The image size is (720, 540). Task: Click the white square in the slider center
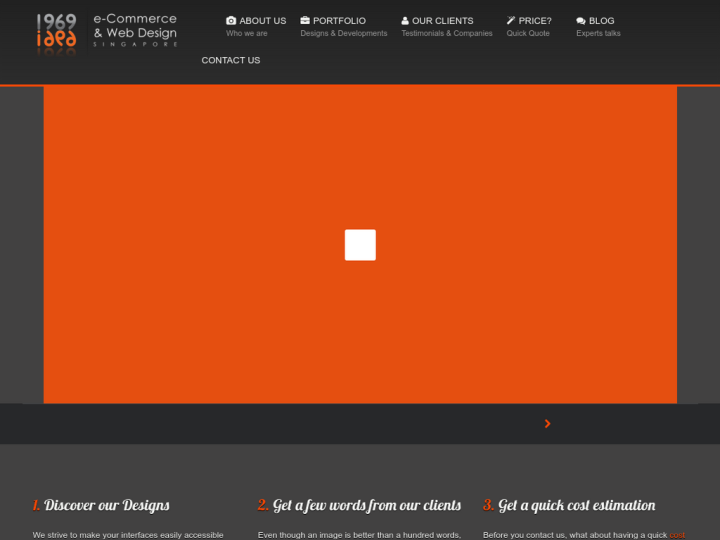tap(360, 245)
